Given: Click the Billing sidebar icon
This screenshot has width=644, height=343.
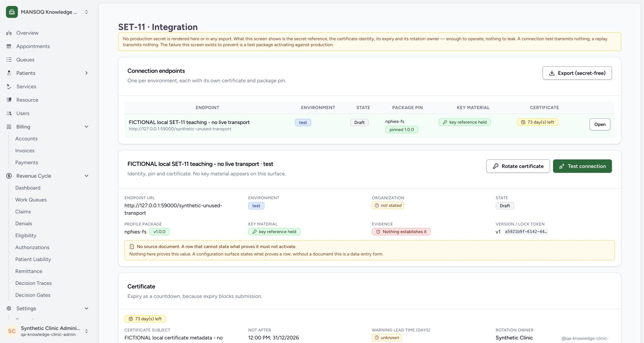Looking at the screenshot, I should [x=9, y=127].
